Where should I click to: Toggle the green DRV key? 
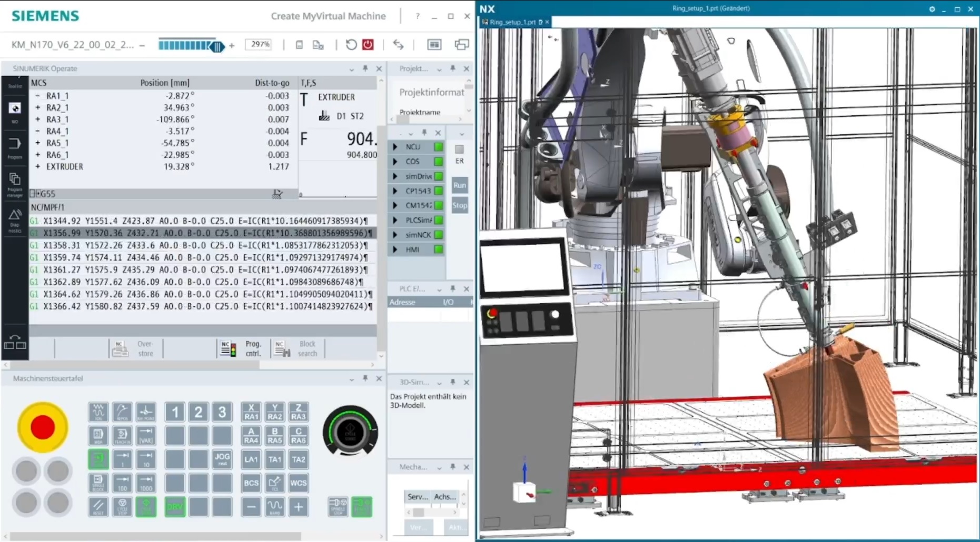point(175,506)
